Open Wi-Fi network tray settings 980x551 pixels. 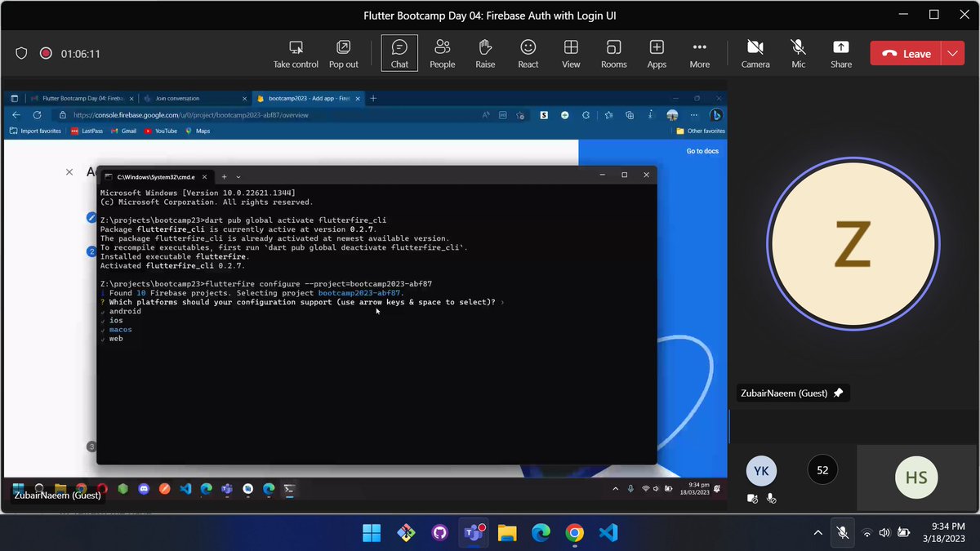pos(867,533)
